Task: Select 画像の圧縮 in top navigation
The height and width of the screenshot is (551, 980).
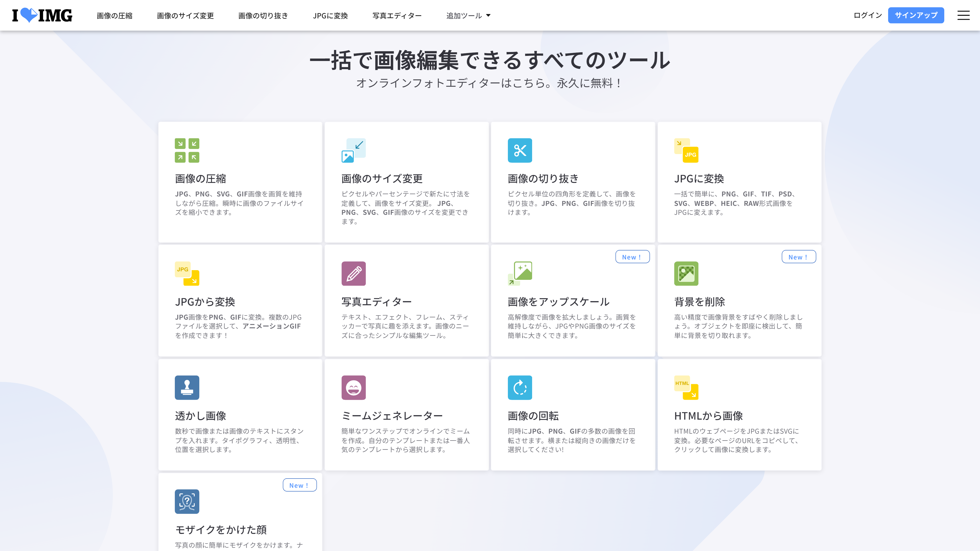Action: pyautogui.click(x=115, y=16)
